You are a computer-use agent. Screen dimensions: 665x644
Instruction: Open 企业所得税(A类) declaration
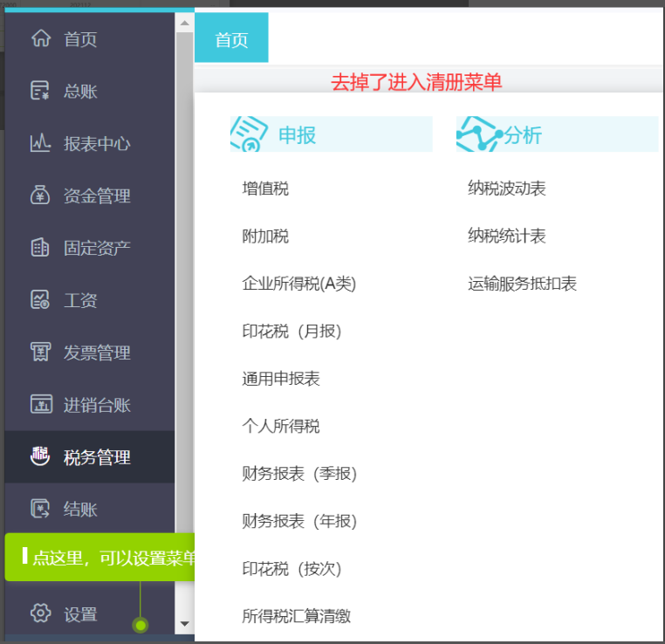(299, 284)
